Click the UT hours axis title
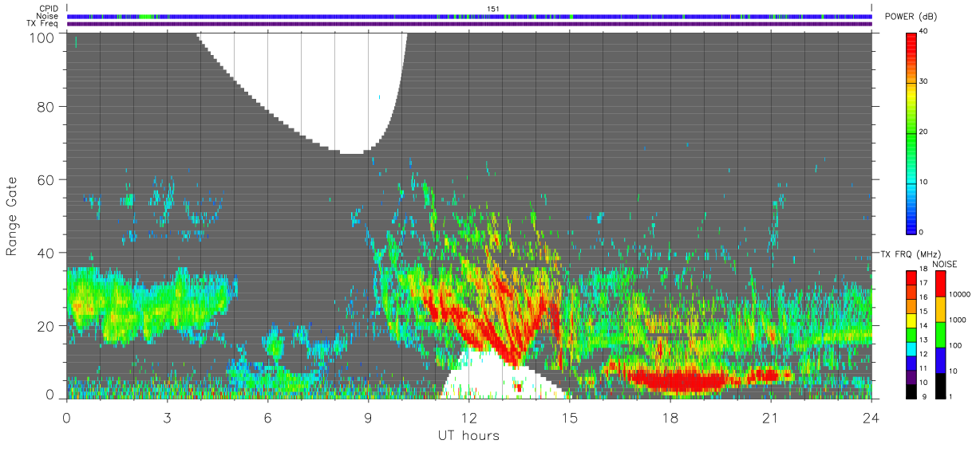Screen dimensions: 980x452 click(x=469, y=436)
